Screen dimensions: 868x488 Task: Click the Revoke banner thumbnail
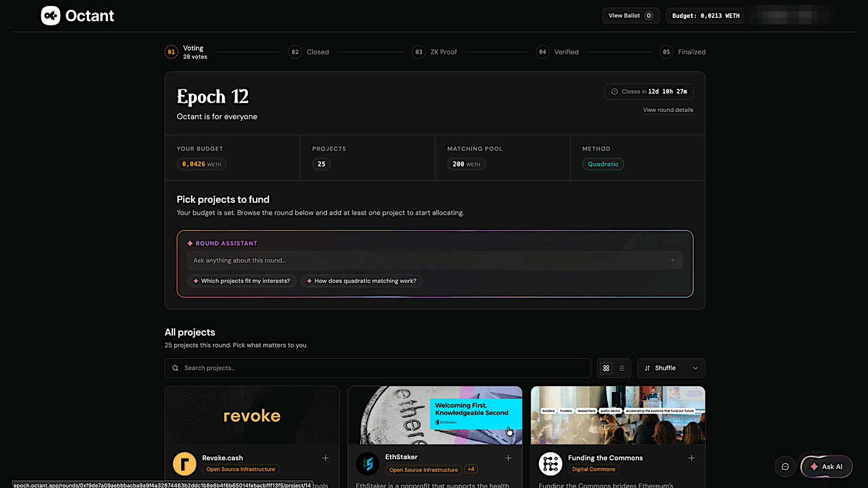[252, 415]
